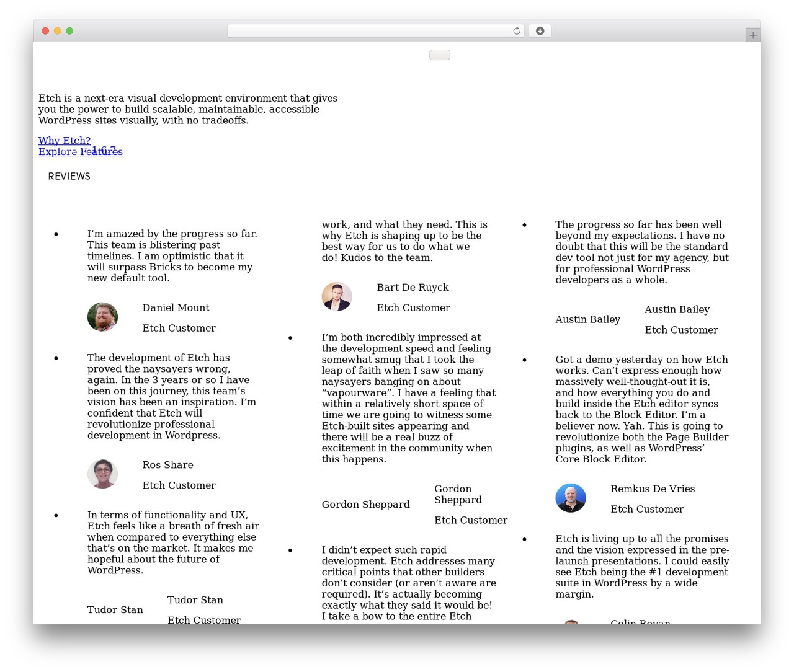This screenshot has height=672, width=794.
Task: Click Daniel Mount's avatar photo
Action: coord(102,317)
